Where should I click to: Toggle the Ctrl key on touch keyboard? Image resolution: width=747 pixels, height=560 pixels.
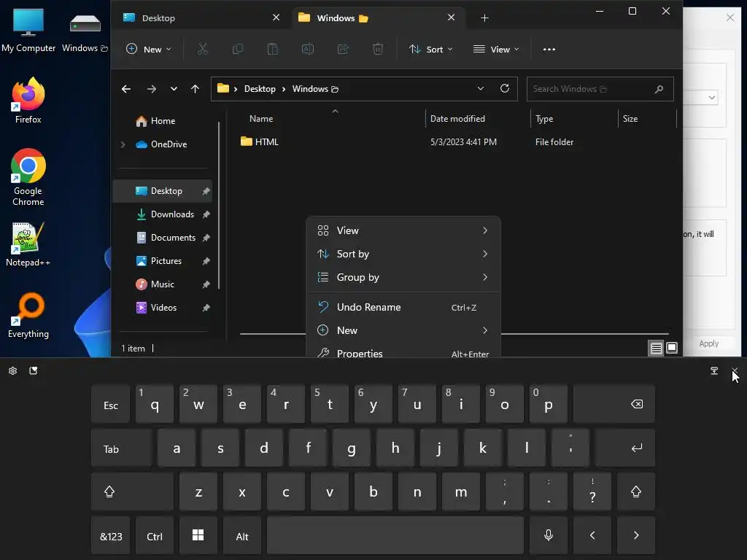[x=155, y=536]
